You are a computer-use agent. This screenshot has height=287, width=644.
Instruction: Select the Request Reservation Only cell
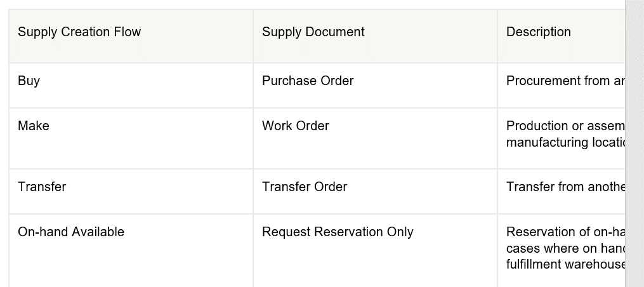coord(338,232)
